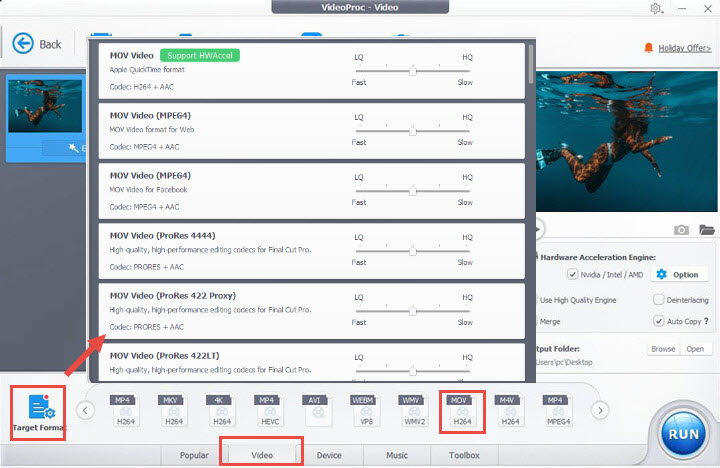Show previous formats with left arrow
The image size is (720, 468).
tap(85, 410)
